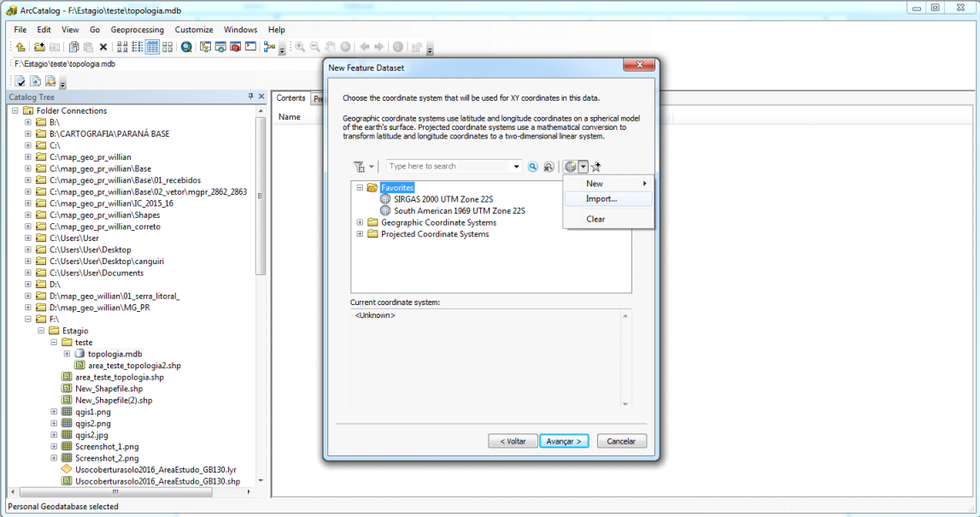Click the location address bar path

65,64
